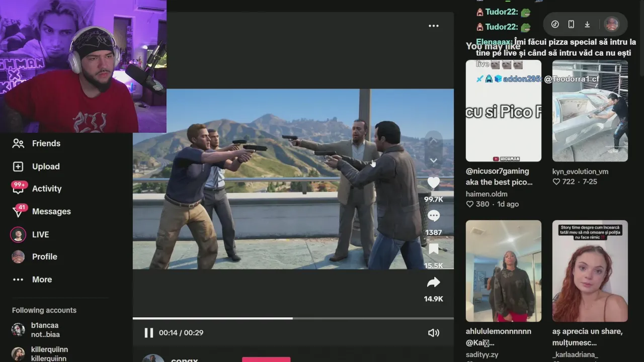Open killerquiinn following account
Screen dimensions: 644x362
pyautogui.click(x=49, y=354)
